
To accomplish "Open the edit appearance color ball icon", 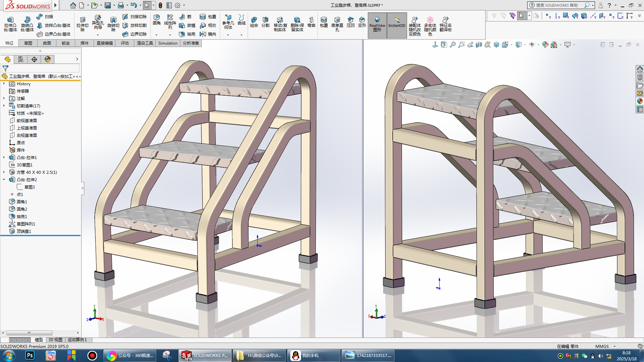I will 545,45.
